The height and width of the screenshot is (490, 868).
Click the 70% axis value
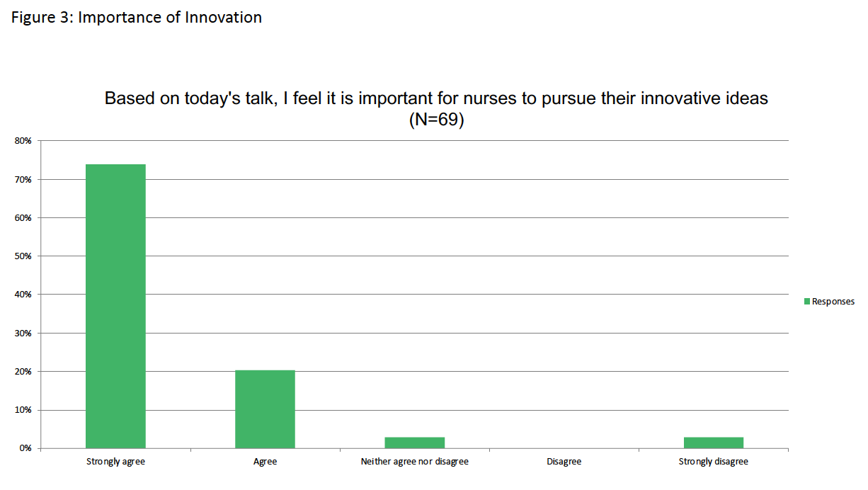(23, 180)
